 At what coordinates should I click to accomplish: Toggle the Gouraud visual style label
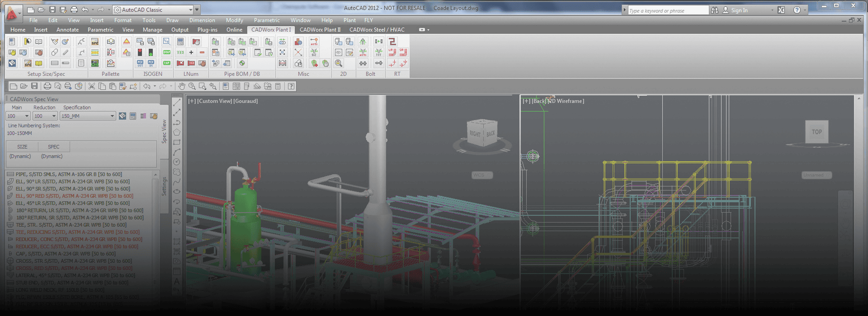(245, 101)
